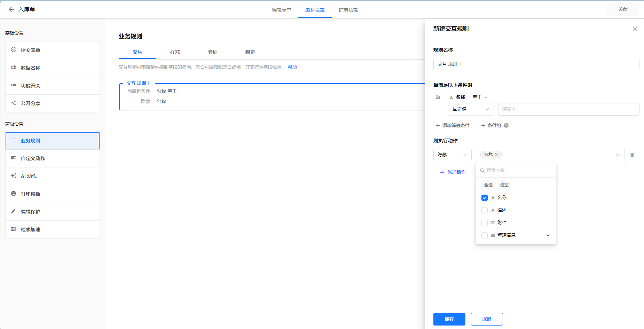The width and height of the screenshot is (644, 329).
Task: Check the 玻璃信息 field checkbox
Action: pos(485,235)
